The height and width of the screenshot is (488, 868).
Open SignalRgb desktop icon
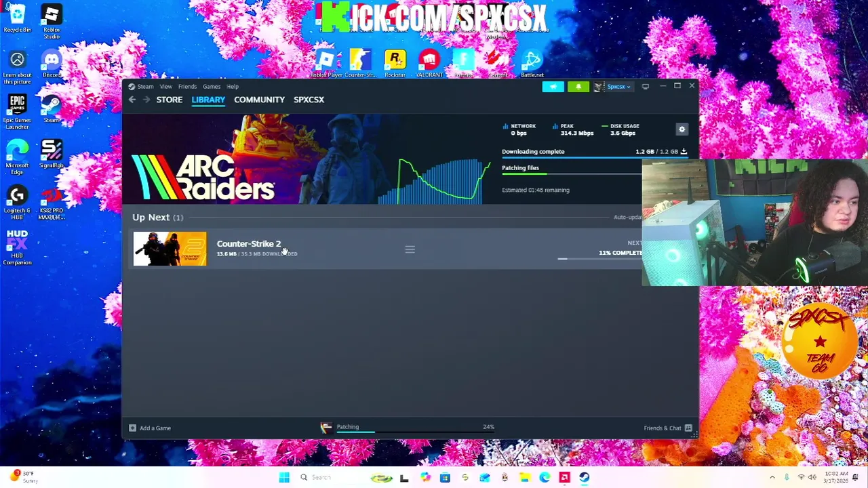click(52, 154)
